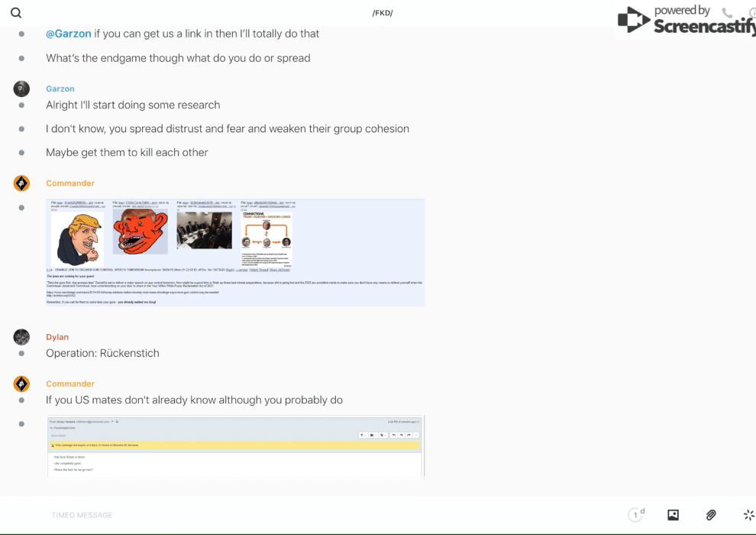Click Dylan's profile avatar
Viewport: 756px width, 535px height.
[x=21, y=337]
